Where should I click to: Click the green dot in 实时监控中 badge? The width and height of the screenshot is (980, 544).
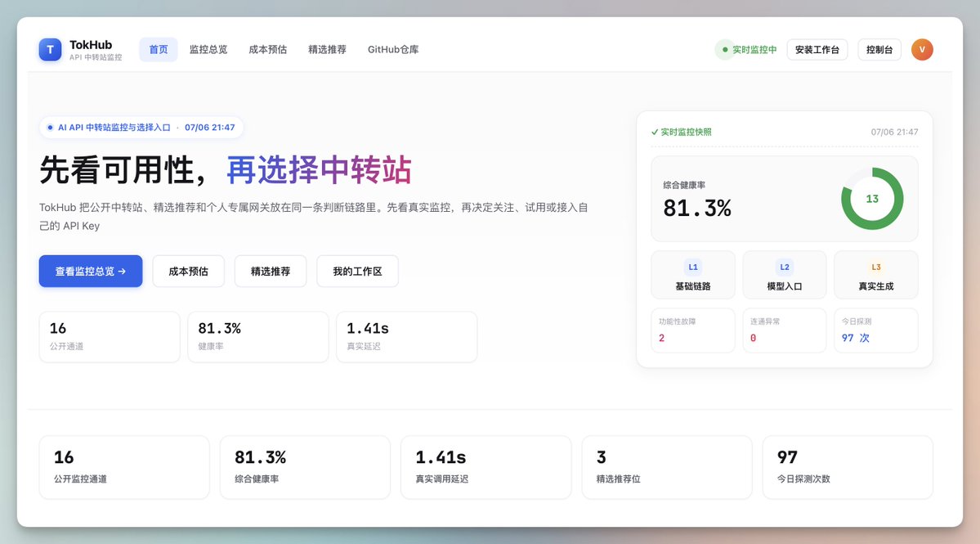click(x=725, y=49)
